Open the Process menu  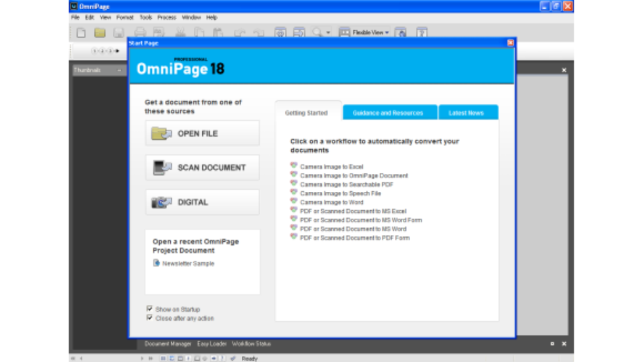(167, 17)
